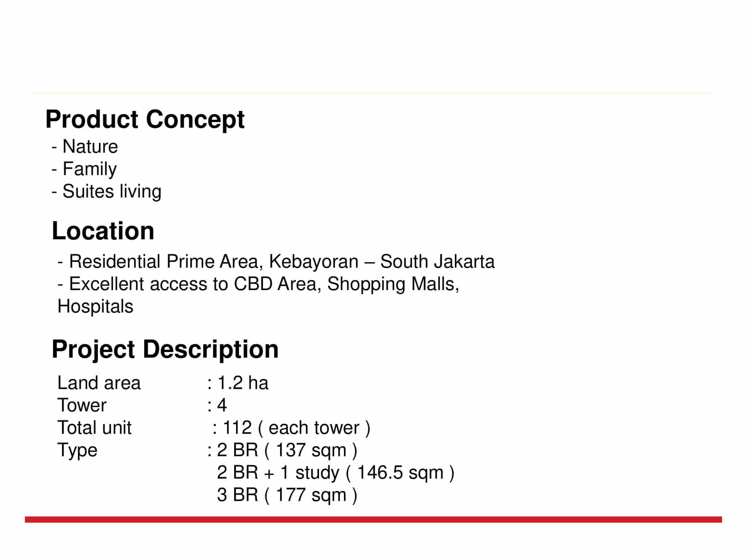Click the Product Concept heading
This screenshot has width=747, height=560.
(145, 119)
